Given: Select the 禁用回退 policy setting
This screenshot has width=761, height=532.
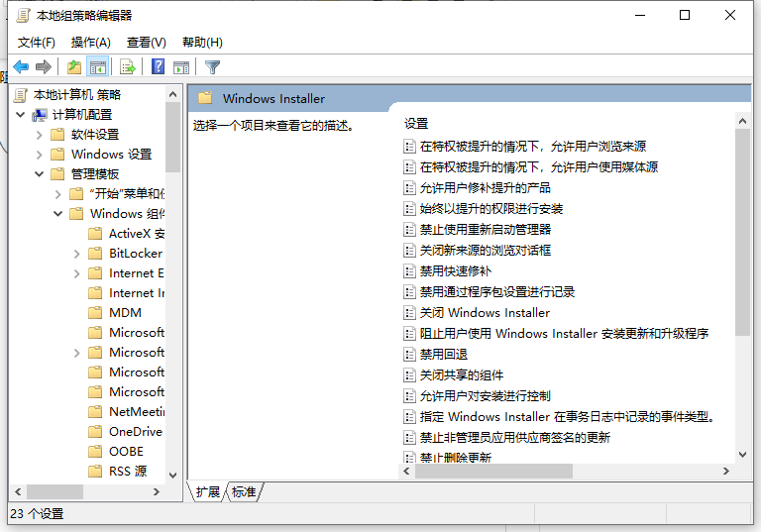Looking at the screenshot, I should tap(443, 355).
